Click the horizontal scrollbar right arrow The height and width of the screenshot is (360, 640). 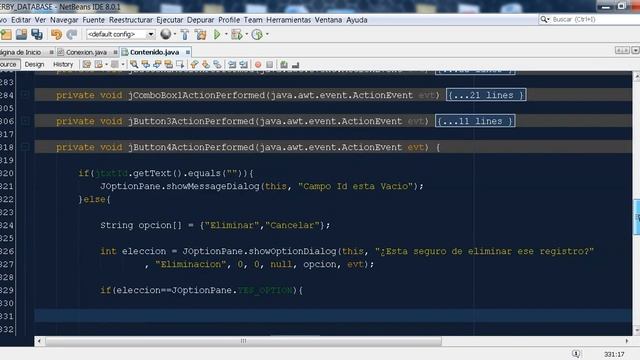[x=627, y=341]
